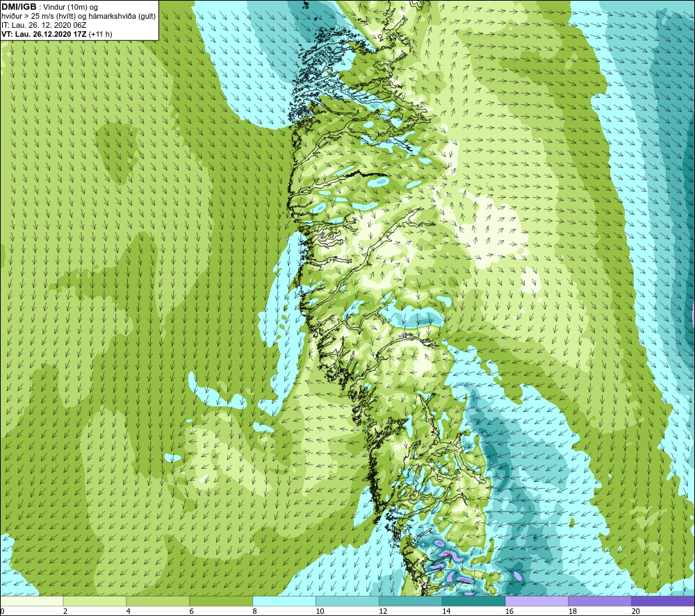Image resolution: width=695 pixels, height=616 pixels.
Task: Click legend scale label '4'
Action: pos(128,611)
